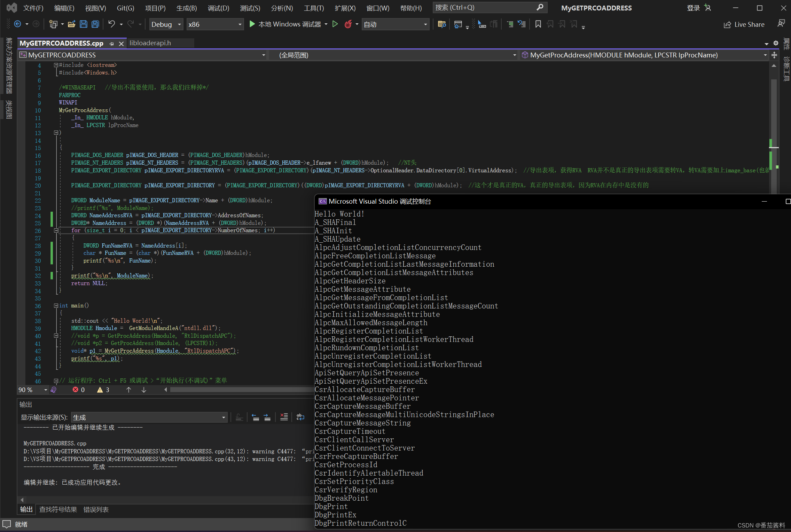Screen dimensions: 791x532
Task: Click the toggle bookmark icon
Action: pos(538,24)
